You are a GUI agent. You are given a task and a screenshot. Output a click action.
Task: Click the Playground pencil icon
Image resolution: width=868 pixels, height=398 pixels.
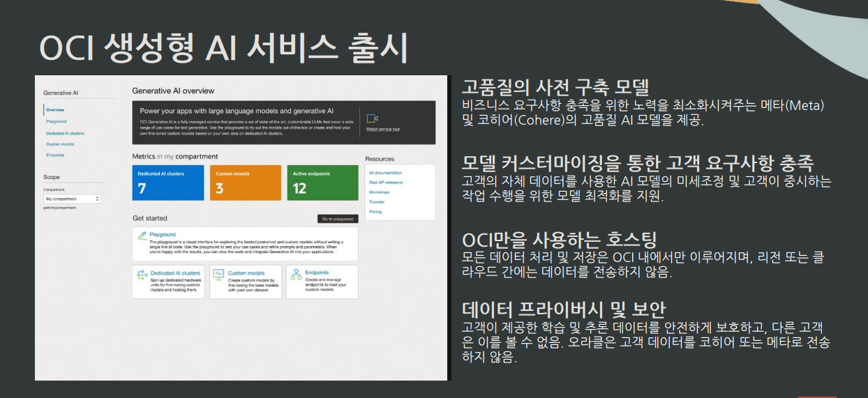pos(142,236)
